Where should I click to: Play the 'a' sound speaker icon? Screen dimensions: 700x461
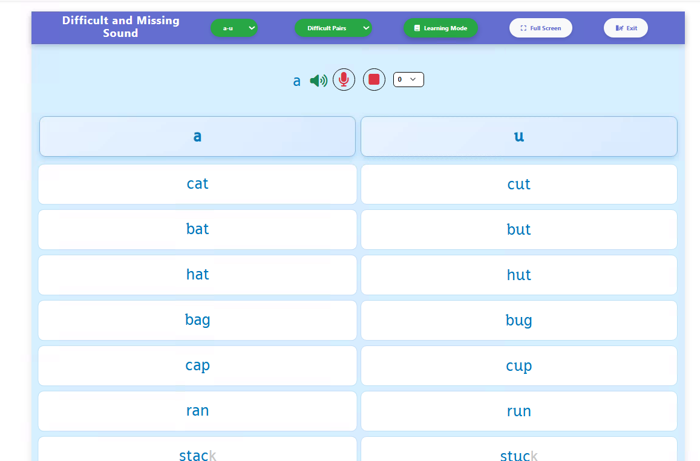(318, 81)
